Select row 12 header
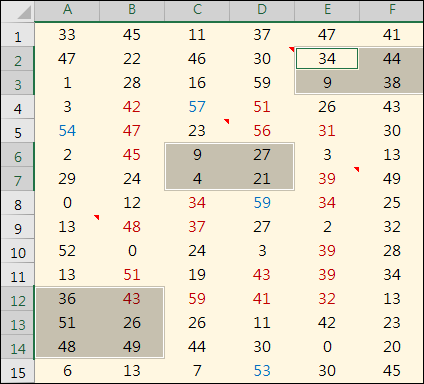 [18, 299]
